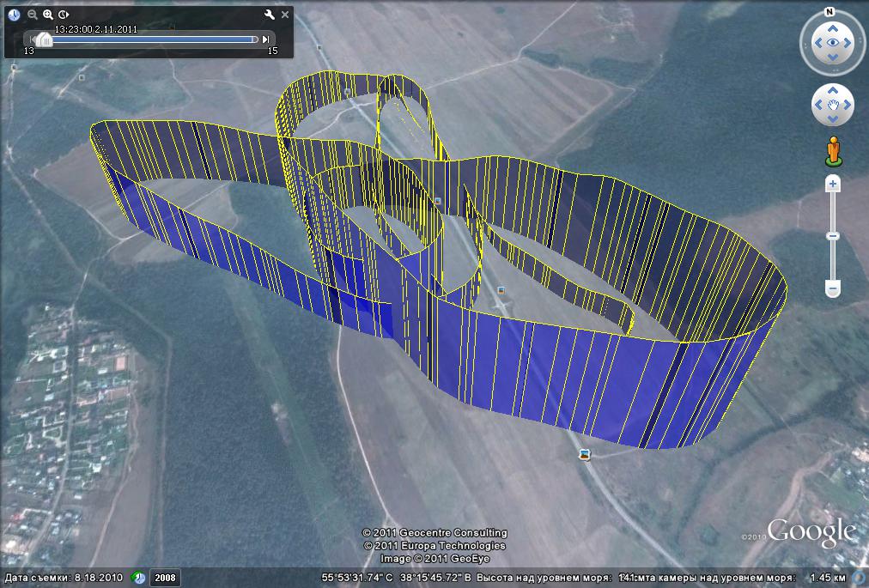Click the historical imagery clock icon in time panel
The height and width of the screenshot is (588, 869).
(14, 15)
